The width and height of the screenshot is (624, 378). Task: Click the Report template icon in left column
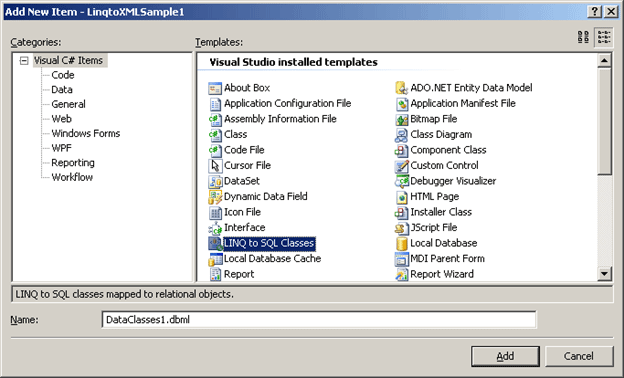pyautogui.click(x=215, y=274)
